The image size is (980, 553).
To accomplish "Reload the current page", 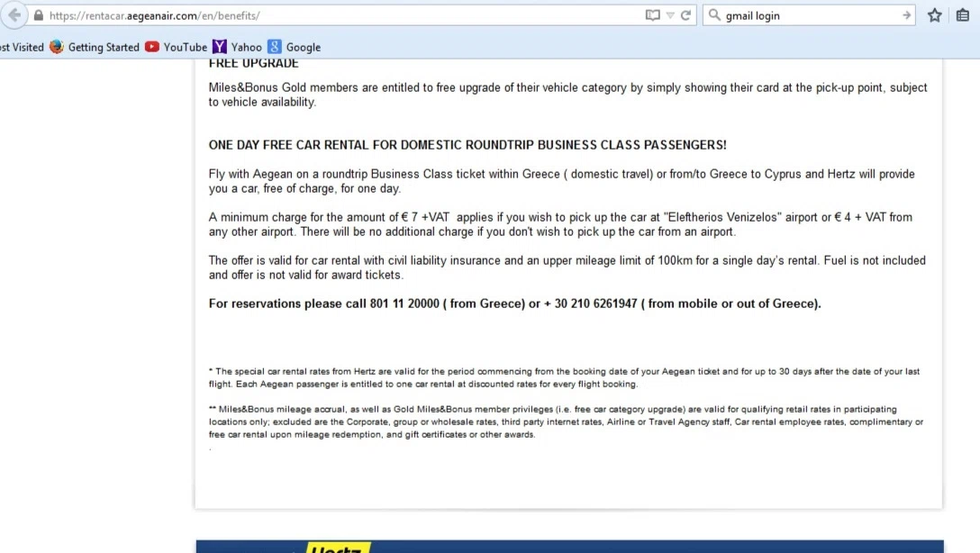I will (685, 15).
